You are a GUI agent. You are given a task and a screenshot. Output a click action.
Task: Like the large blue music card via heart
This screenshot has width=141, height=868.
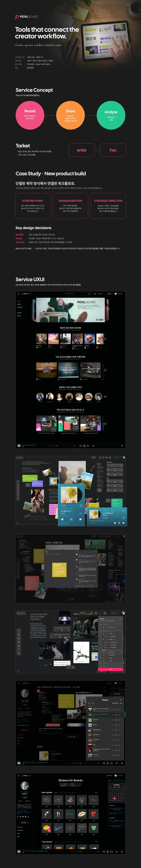61,506
